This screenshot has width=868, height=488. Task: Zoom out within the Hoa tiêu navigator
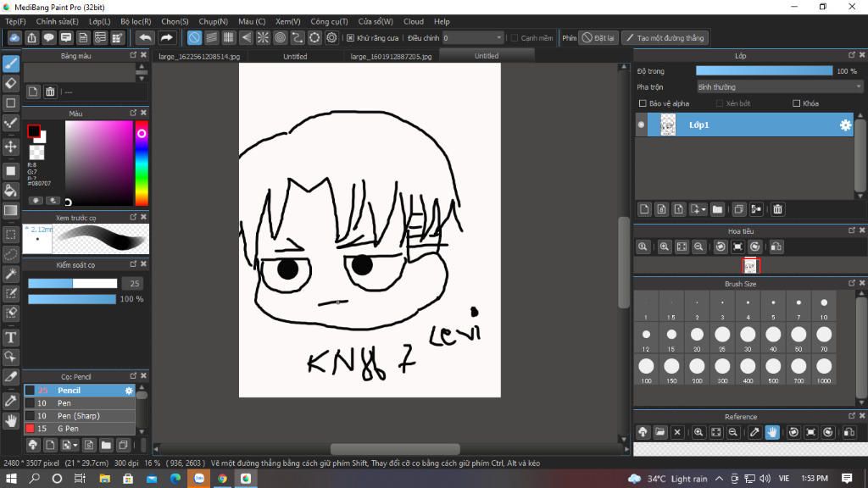[x=698, y=247]
